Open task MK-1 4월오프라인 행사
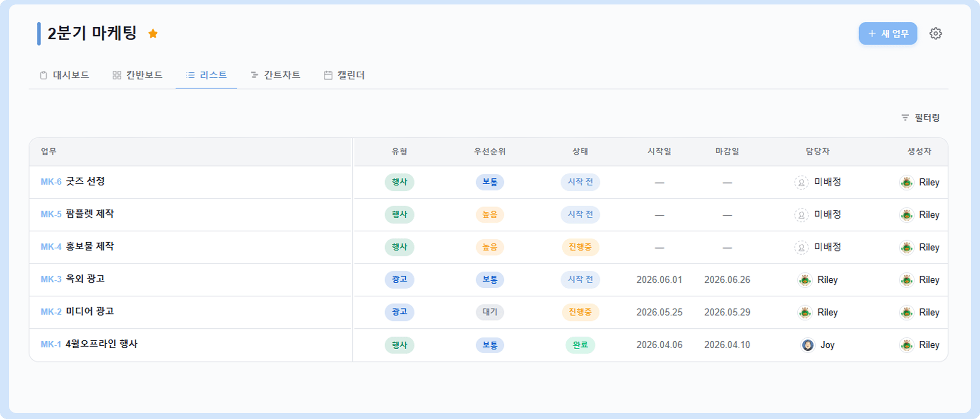Screen dimensions: 980x419 coord(89,344)
